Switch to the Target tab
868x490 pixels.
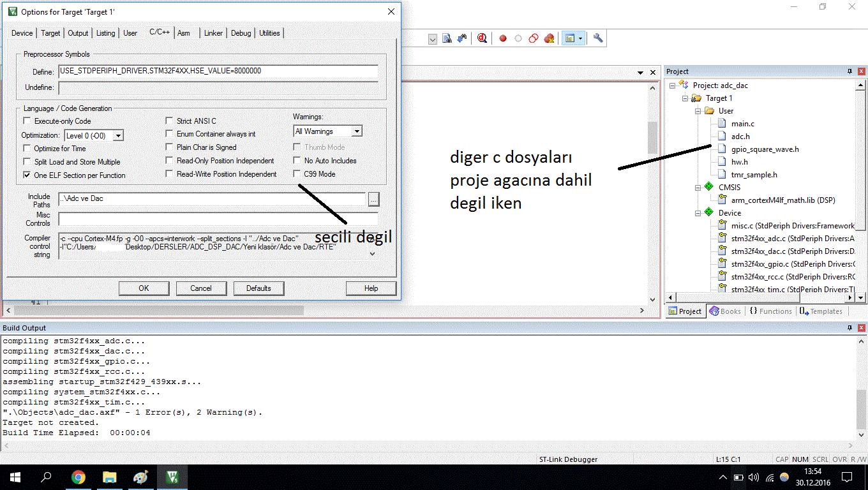click(x=51, y=33)
